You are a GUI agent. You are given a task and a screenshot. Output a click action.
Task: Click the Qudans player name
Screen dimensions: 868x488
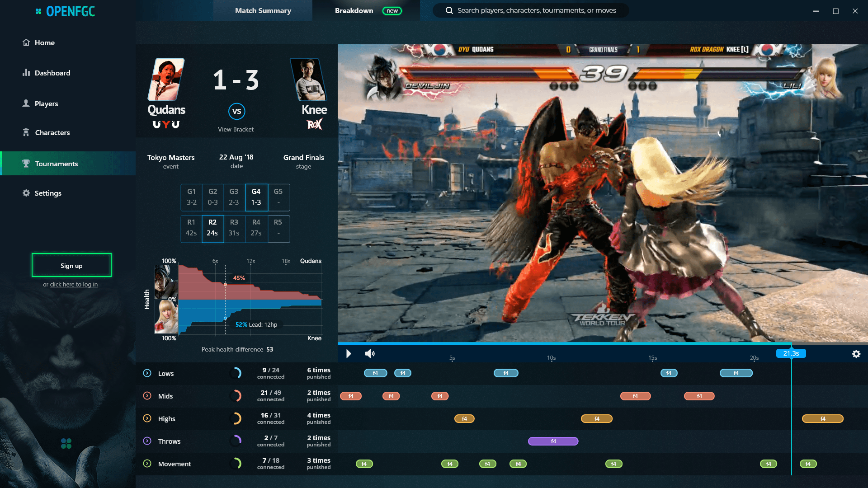pyautogui.click(x=166, y=110)
